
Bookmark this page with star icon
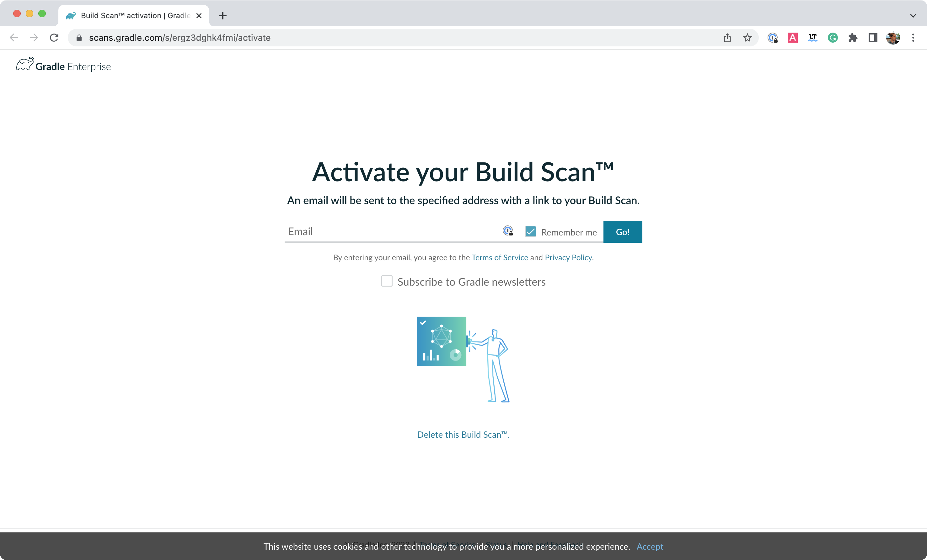click(x=747, y=38)
